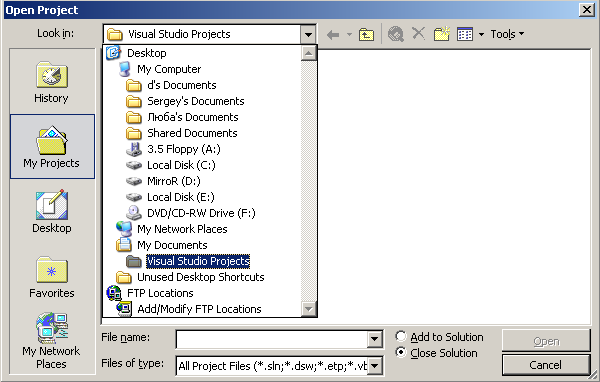Image resolution: width=600 pixels, height=382 pixels.
Task: Click the Search the Web icon
Action: [396, 34]
